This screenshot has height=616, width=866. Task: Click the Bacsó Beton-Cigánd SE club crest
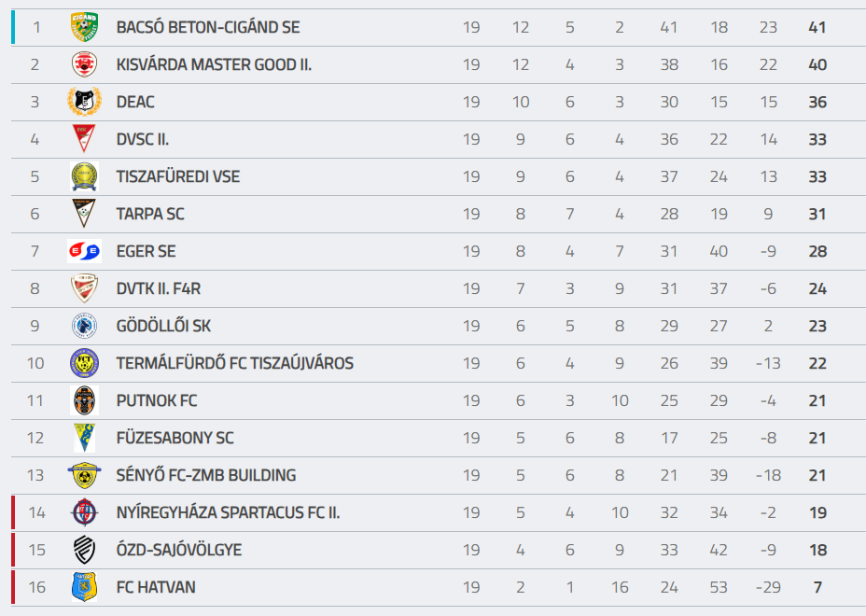click(x=84, y=27)
